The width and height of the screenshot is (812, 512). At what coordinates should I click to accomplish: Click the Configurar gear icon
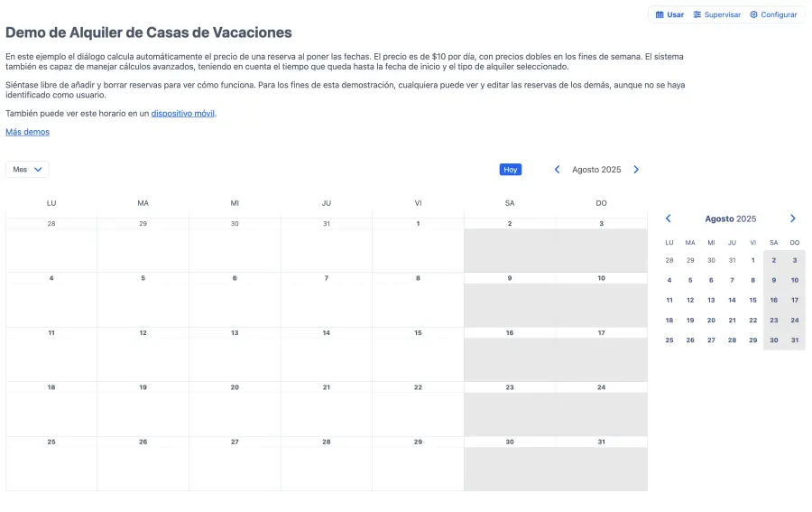753,14
